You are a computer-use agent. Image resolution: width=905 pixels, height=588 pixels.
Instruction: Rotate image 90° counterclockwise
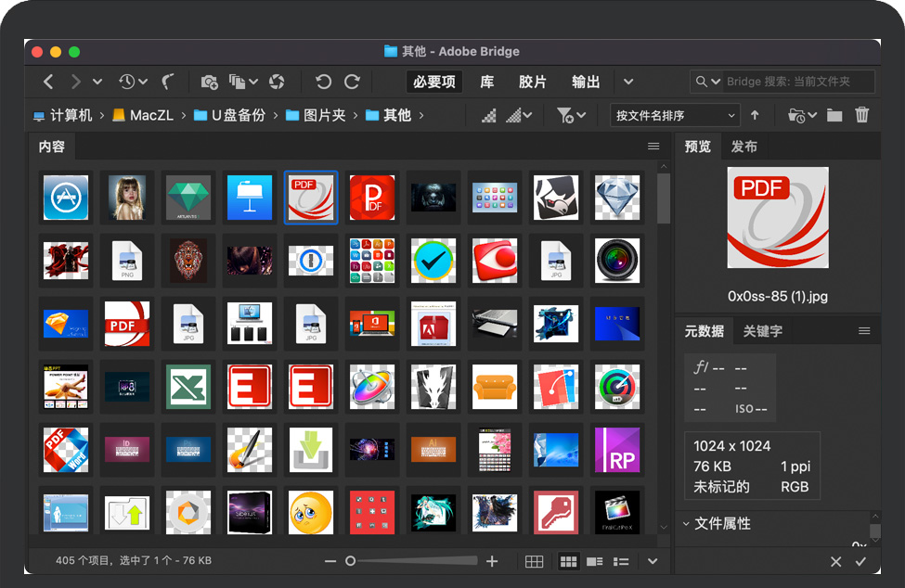[x=323, y=83]
